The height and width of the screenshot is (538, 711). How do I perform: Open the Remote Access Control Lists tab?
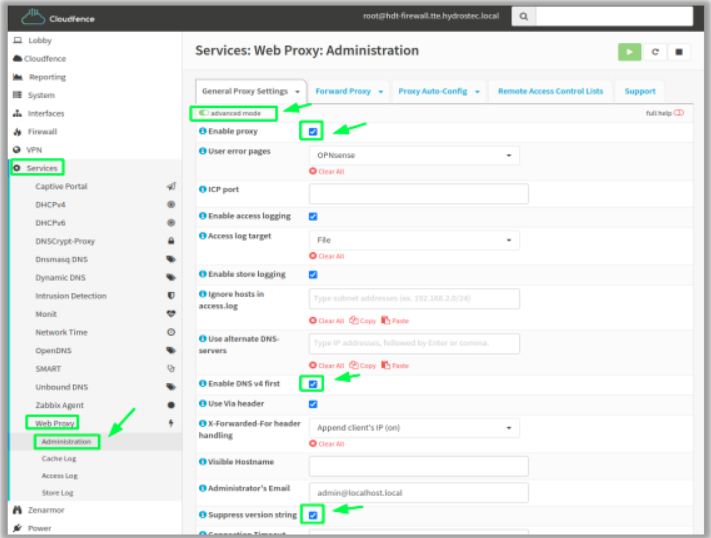[x=550, y=91]
